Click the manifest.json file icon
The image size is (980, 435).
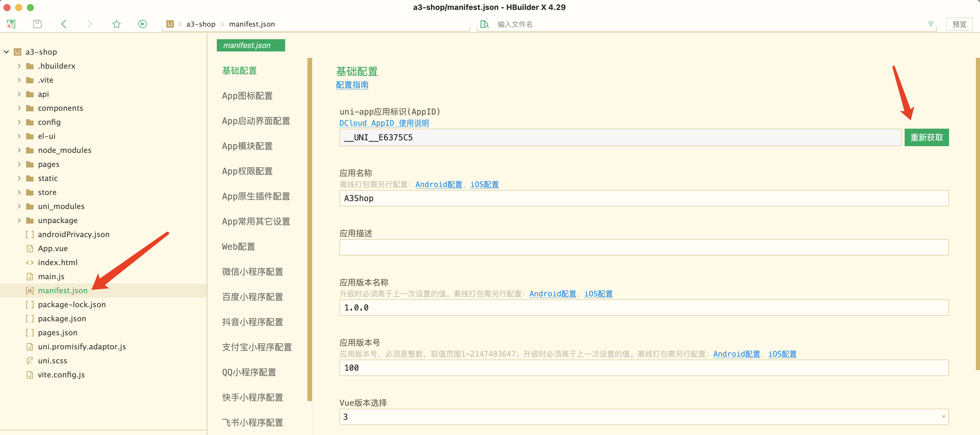point(30,291)
